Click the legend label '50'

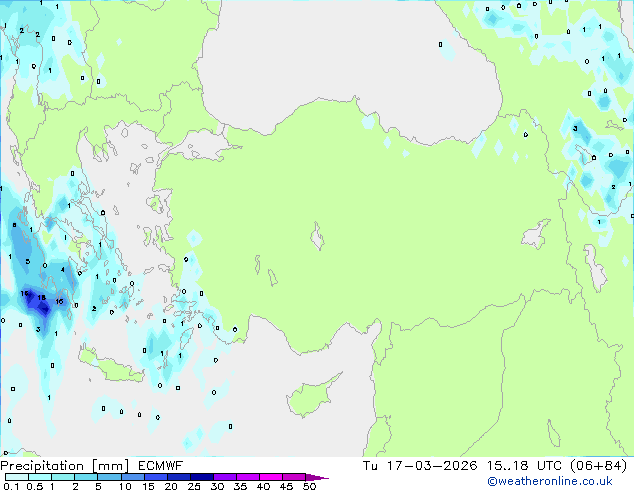click(x=309, y=486)
